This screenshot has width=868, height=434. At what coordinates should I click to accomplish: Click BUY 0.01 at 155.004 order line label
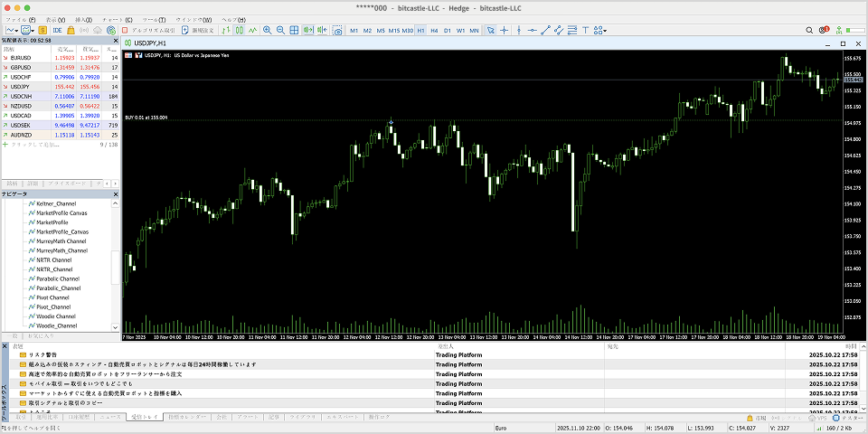point(146,118)
